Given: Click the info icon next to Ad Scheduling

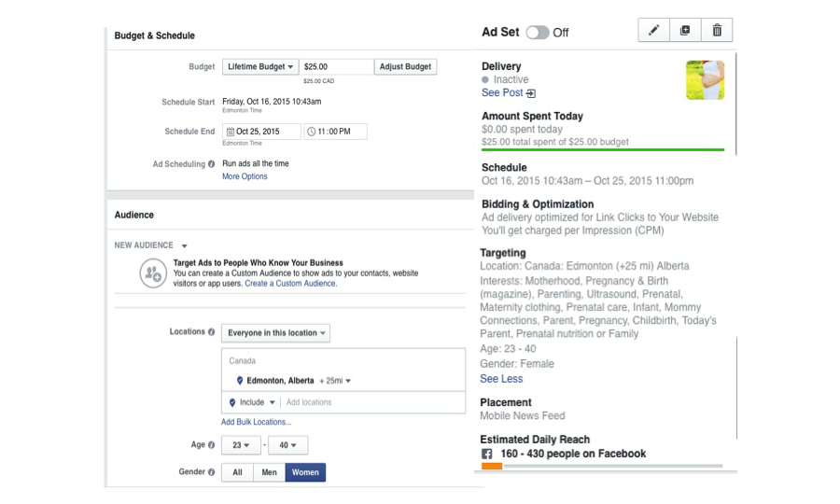Looking at the screenshot, I should (x=212, y=164).
